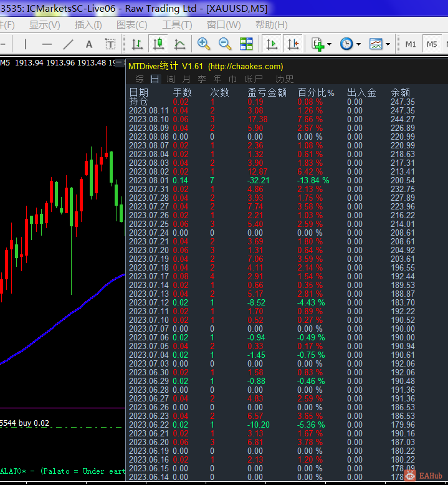The image size is (448, 485).
Task: Click the -13.84 % percentage value
Action: 313,180
